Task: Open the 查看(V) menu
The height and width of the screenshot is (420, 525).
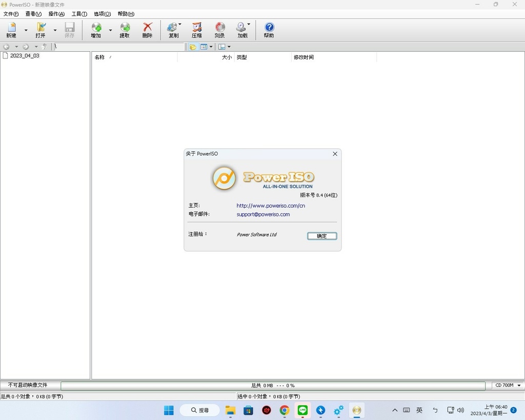Action: [33, 14]
